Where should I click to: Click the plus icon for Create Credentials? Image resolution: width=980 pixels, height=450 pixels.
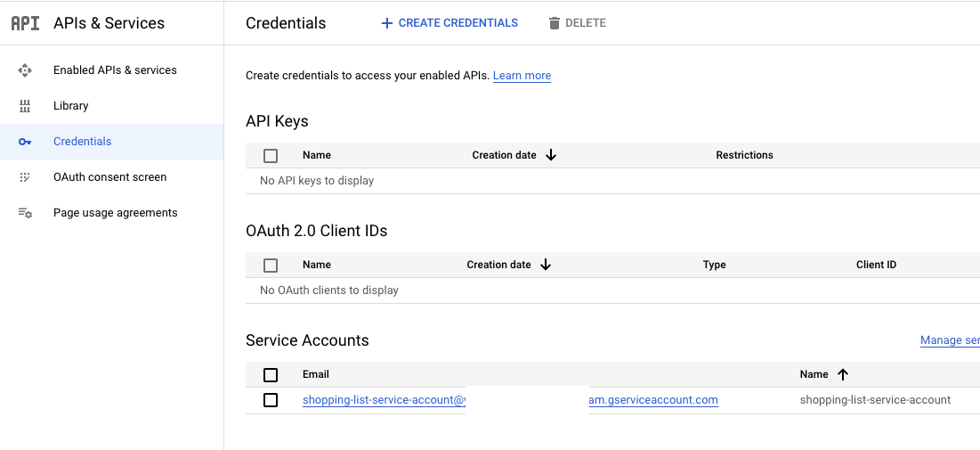click(x=386, y=23)
